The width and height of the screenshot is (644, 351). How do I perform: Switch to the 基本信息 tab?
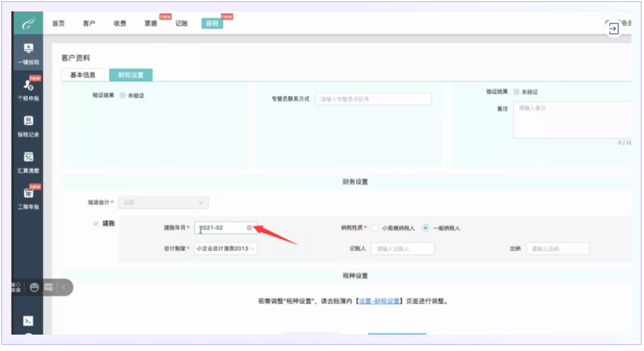point(83,75)
